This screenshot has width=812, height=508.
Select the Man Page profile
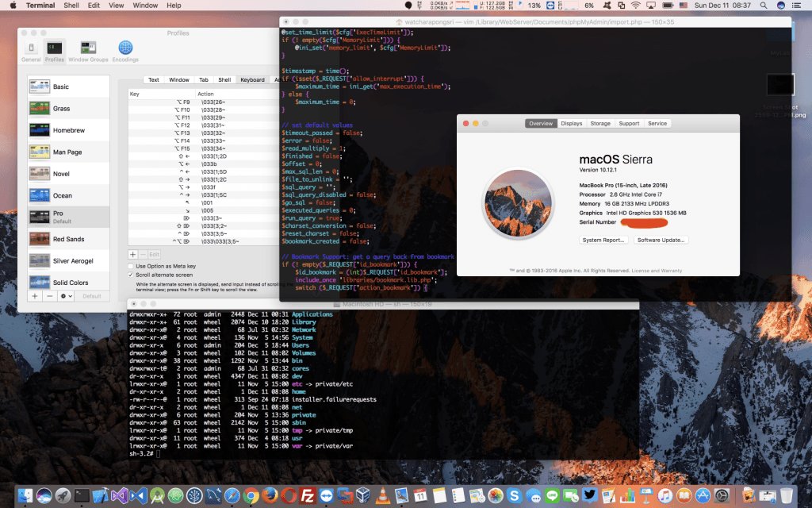coord(68,152)
